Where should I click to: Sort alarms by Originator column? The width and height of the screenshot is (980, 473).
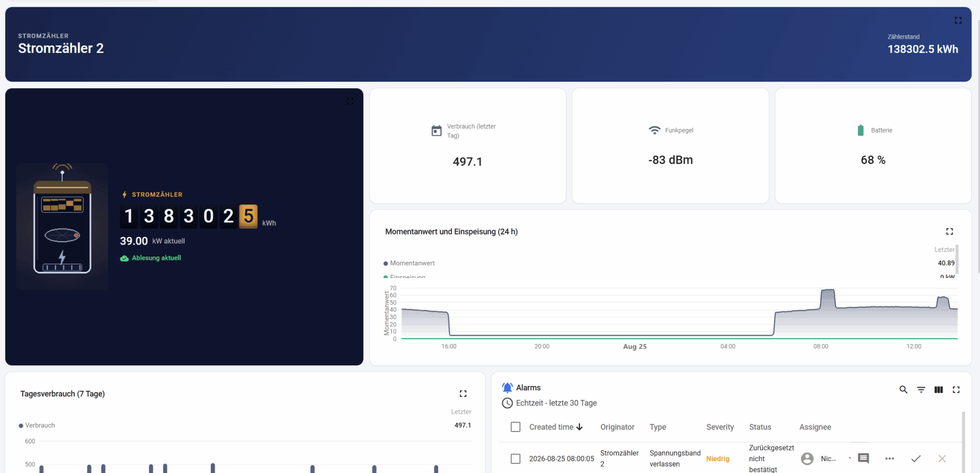(617, 427)
